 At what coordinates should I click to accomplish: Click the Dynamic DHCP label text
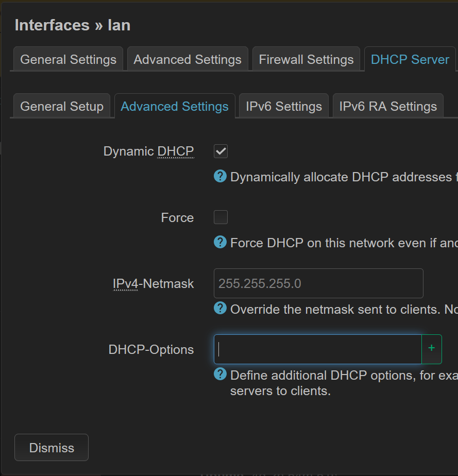tap(148, 151)
